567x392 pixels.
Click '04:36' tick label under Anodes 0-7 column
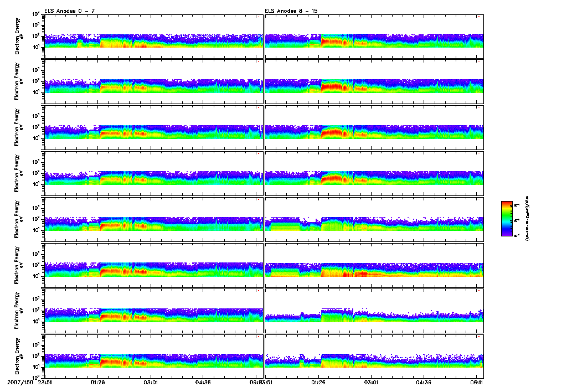pyautogui.click(x=203, y=382)
